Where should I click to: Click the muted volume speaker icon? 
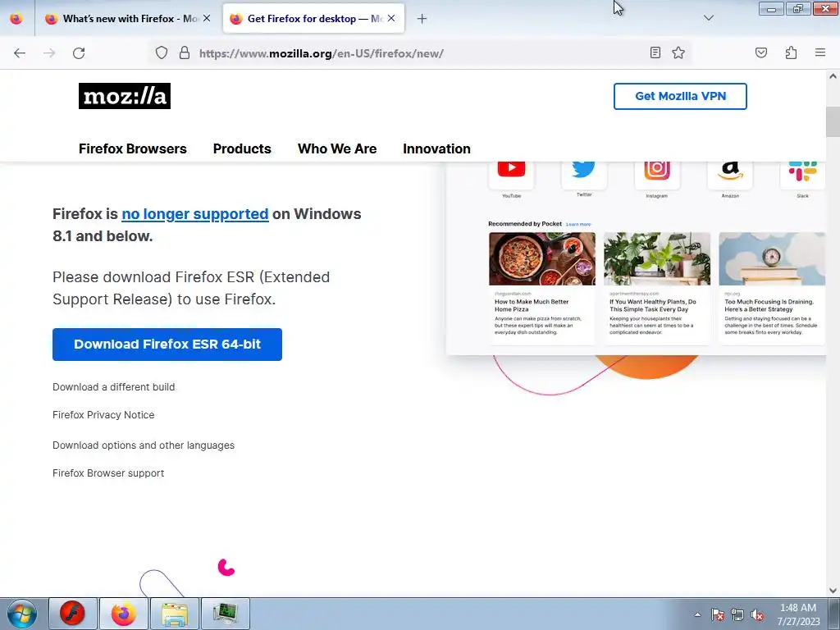(757, 614)
